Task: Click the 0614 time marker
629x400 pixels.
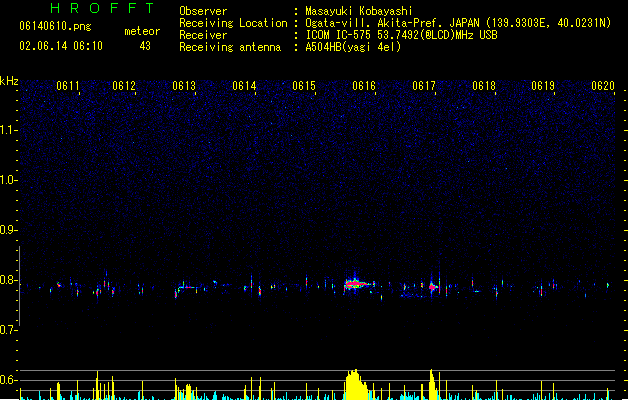Action: 244,86
